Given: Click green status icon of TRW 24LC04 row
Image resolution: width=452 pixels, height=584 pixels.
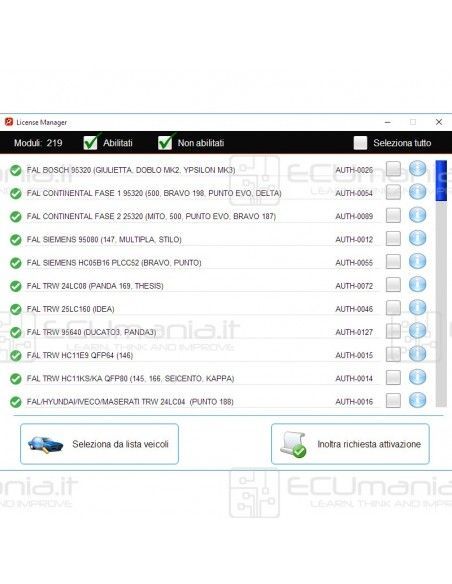Looking at the screenshot, I should 16,402.
